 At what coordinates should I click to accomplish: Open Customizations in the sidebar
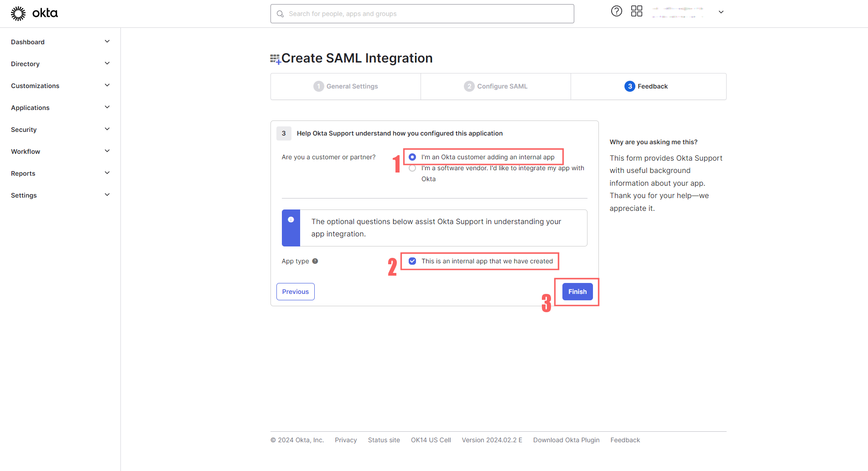point(35,86)
